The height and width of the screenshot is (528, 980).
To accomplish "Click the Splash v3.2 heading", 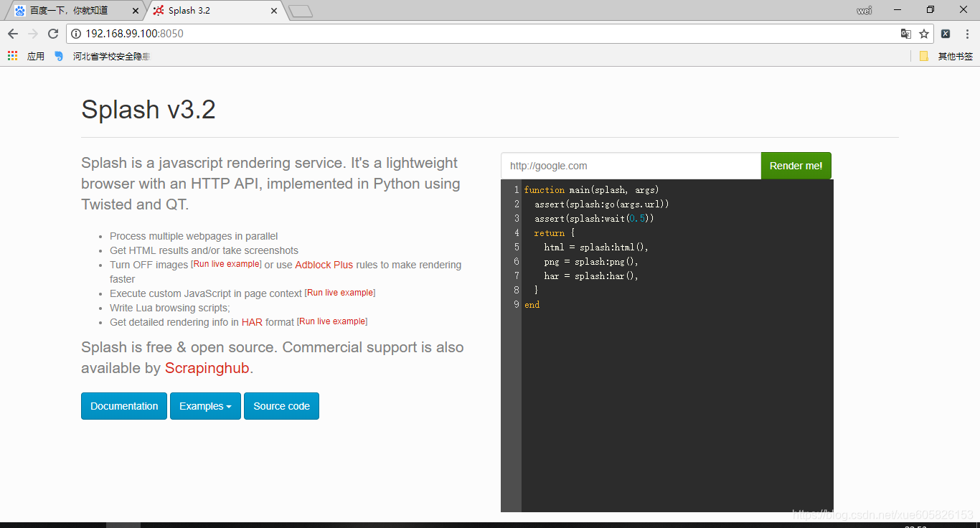I will click(x=149, y=110).
